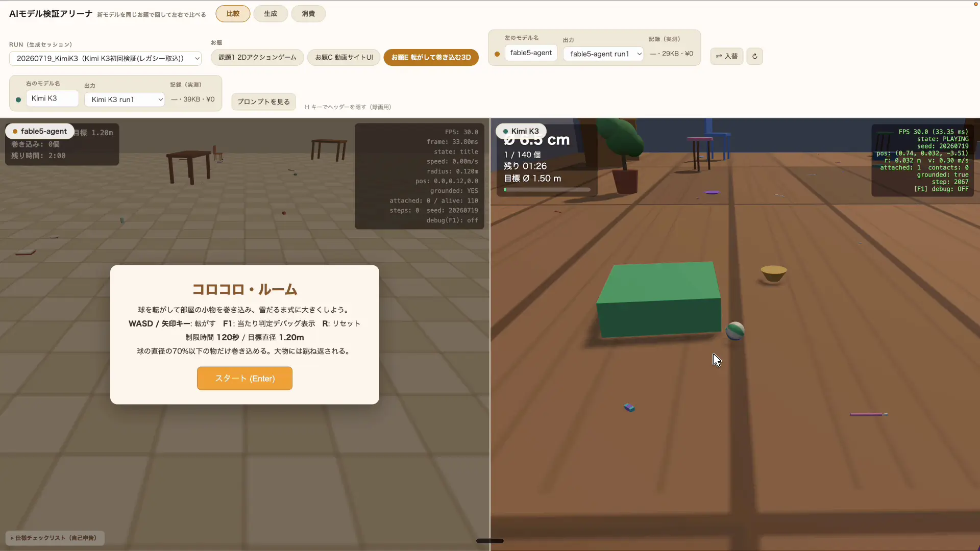Click the 残り 01:26 timer text

525,166
